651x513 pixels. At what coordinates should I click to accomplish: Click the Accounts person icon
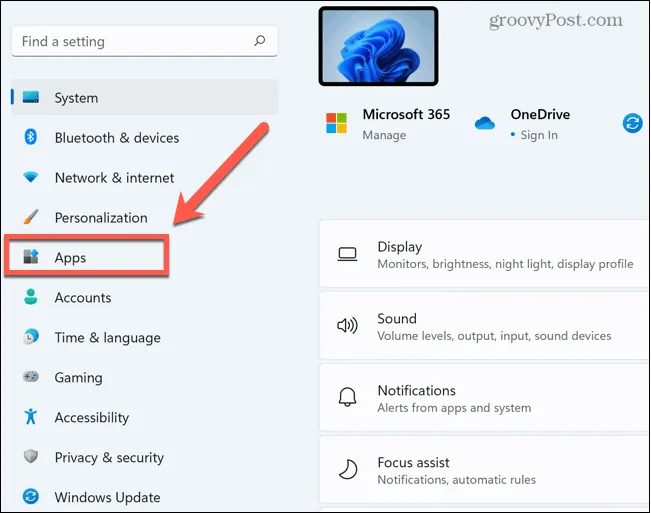pyautogui.click(x=31, y=296)
